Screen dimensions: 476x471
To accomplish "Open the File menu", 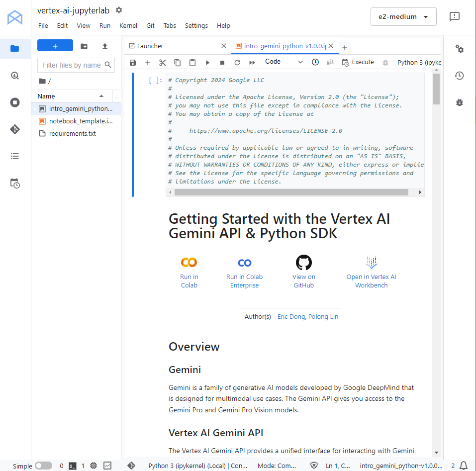I will [x=43, y=26].
